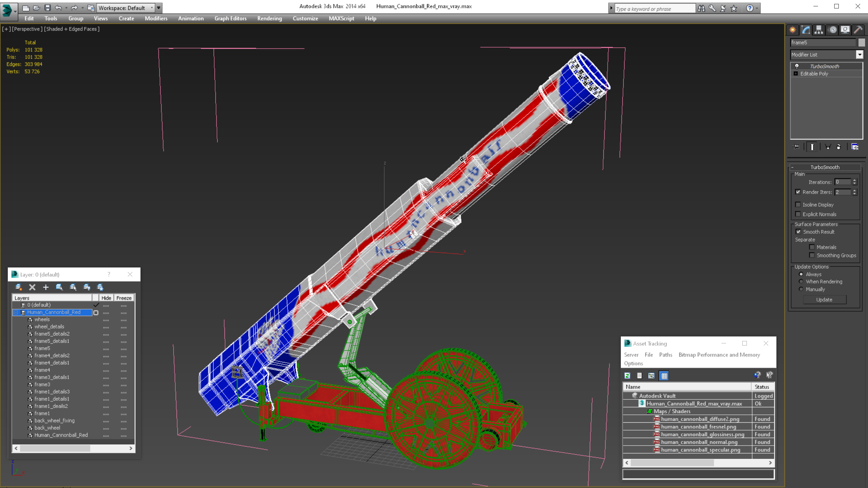Open Paths menu in Asset Tracking

(665, 355)
